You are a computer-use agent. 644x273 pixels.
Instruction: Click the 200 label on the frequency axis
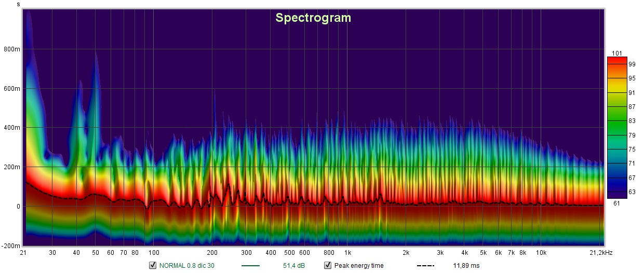tap(212, 253)
